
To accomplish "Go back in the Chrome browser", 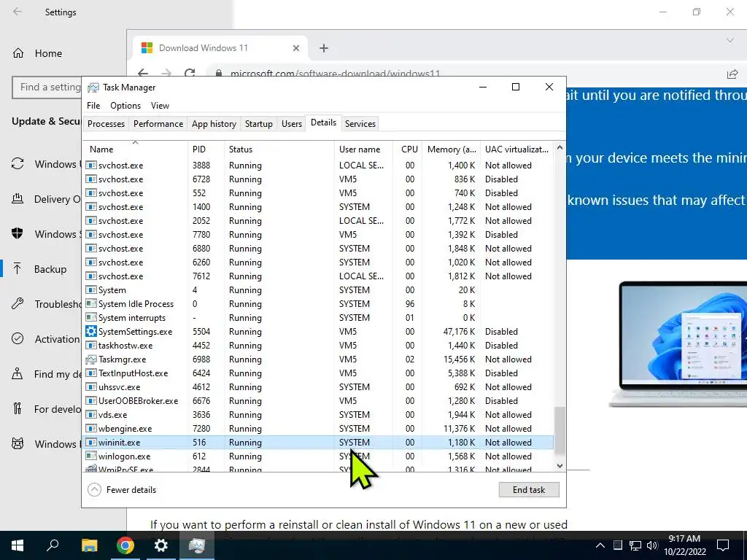I will (143, 73).
